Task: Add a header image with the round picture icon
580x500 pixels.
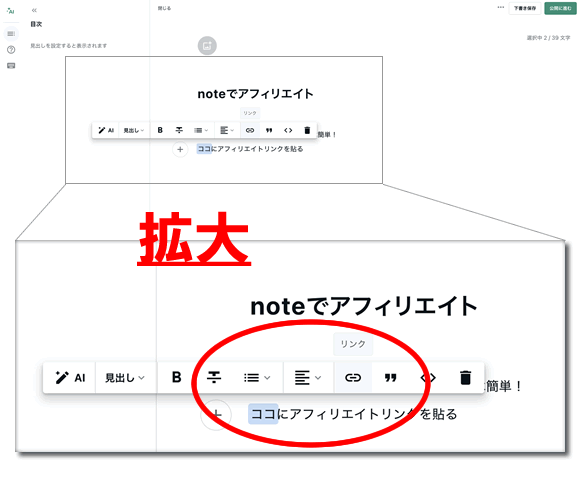Action: (x=207, y=46)
